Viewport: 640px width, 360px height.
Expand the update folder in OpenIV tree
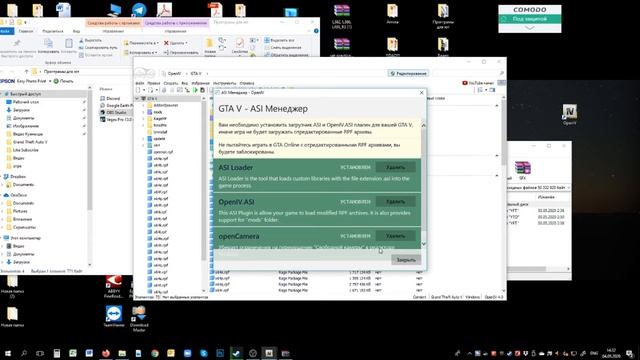[144, 139]
